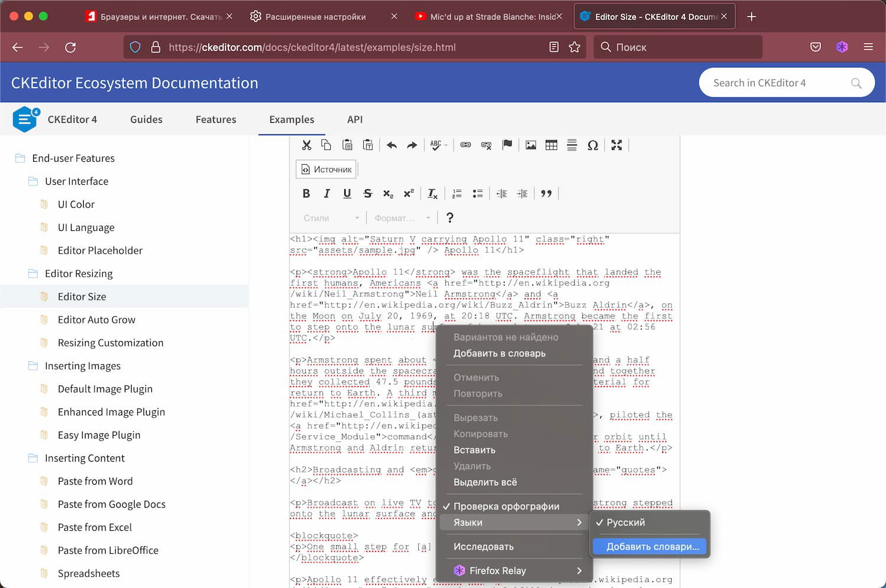Expand the Firefox Relay submenu
Viewport: 886px width, 588px height.
pyautogui.click(x=514, y=571)
